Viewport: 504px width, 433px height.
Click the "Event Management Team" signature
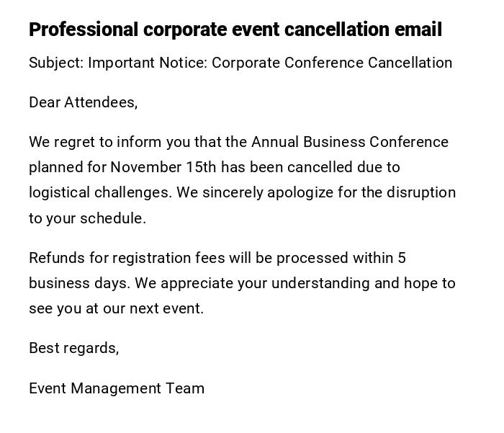pyautogui.click(x=117, y=388)
